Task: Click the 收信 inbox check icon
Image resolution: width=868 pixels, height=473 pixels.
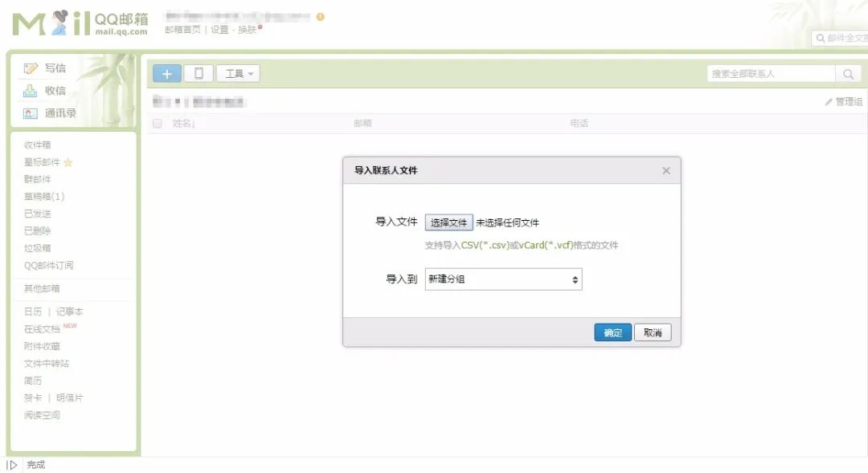Action: tap(30, 90)
